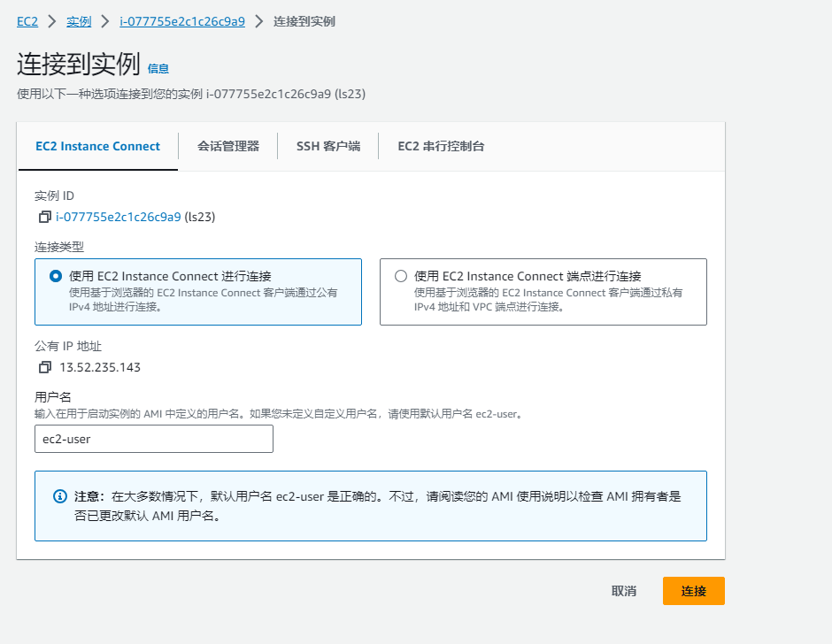Click the 实例 ID label
The width and height of the screenshot is (832, 644).
pyautogui.click(x=54, y=195)
